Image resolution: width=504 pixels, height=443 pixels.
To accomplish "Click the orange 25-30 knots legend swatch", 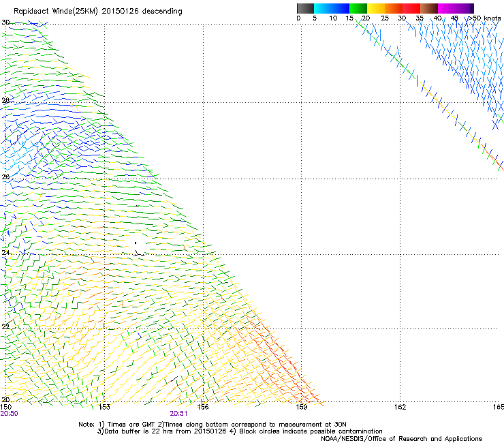I will [394, 8].
